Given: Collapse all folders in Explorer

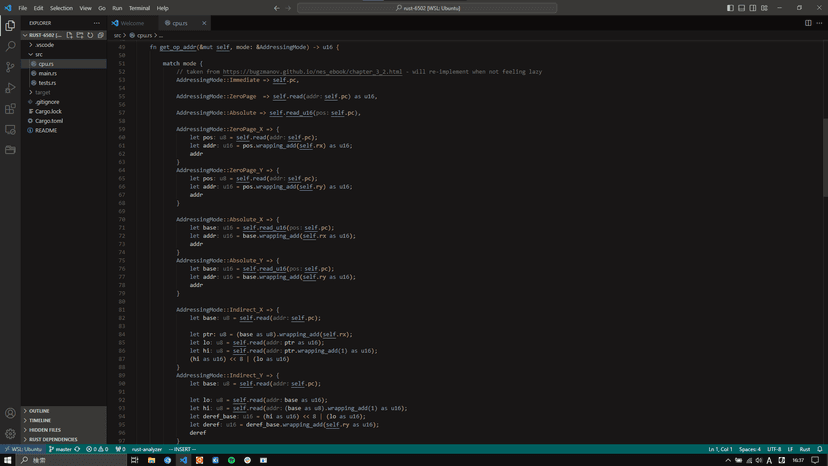Looking at the screenshot, I should click(x=100, y=35).
